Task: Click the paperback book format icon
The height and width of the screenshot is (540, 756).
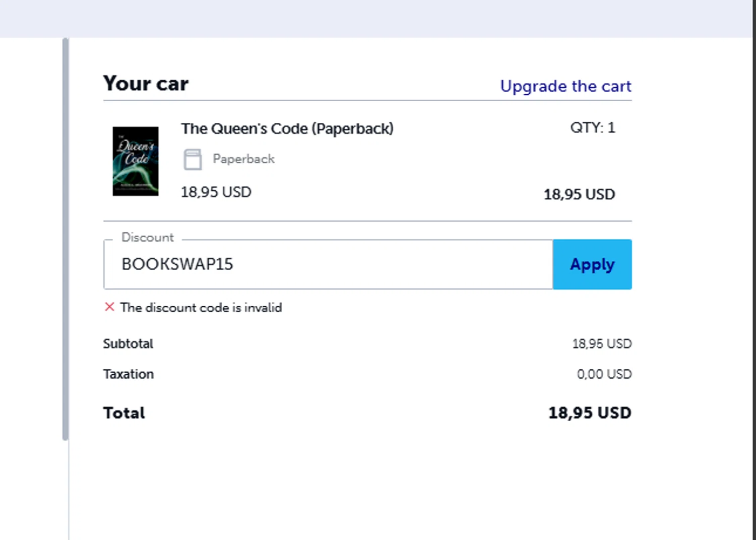Action: point(193,159)
